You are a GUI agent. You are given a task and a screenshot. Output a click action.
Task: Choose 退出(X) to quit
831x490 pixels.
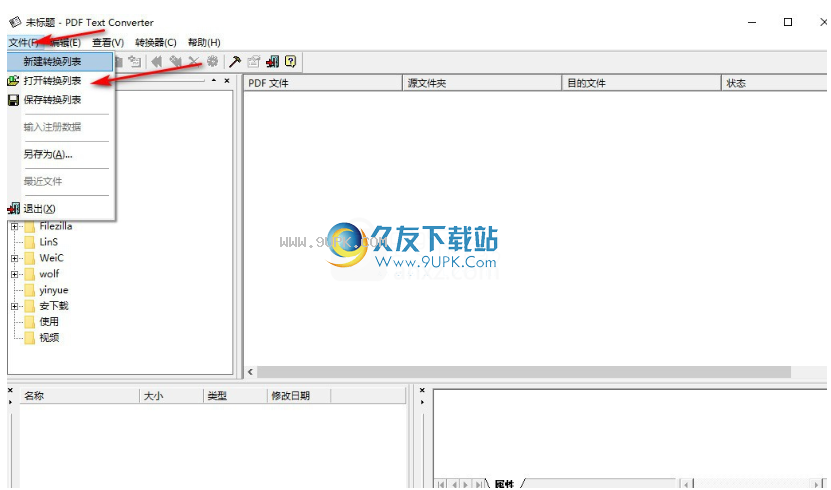(x=60, y=209)
